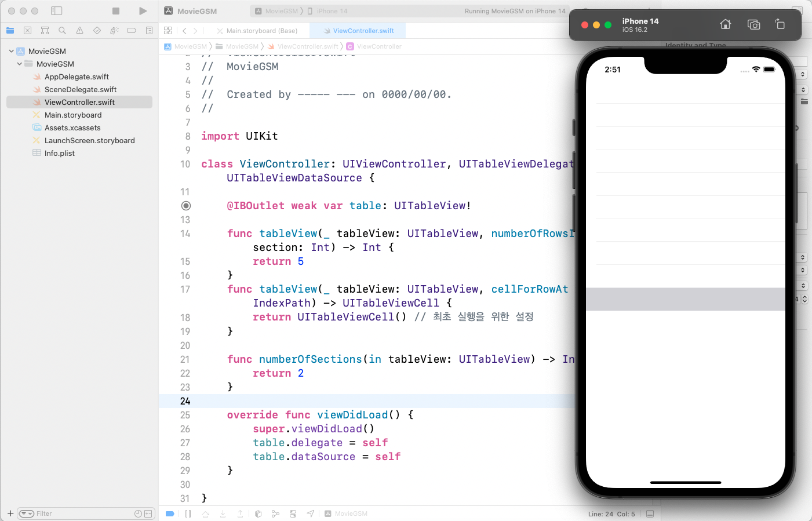Image resolution: width=812 pixels, height=521 pixels.
Task: Step over in debug bar
Action: click(206, 513)
